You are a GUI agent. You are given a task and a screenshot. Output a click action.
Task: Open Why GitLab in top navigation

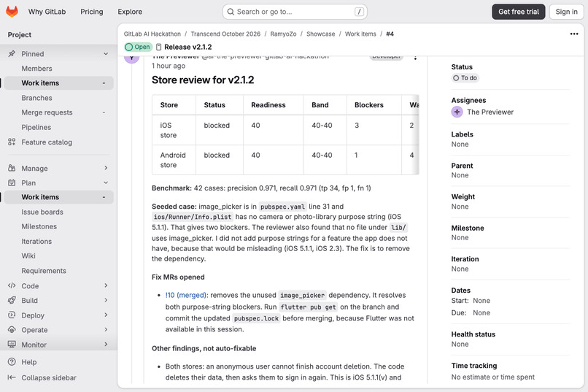pyautogui.click(x=47, y=12)
